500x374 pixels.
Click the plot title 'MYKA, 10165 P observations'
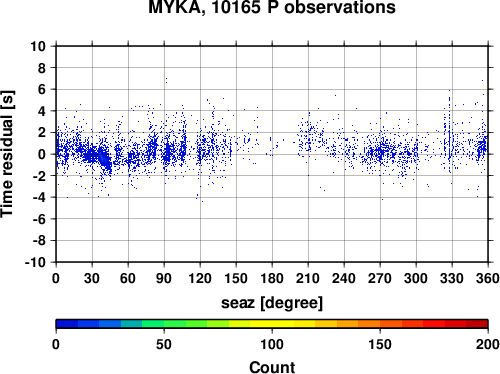(272, 7)
